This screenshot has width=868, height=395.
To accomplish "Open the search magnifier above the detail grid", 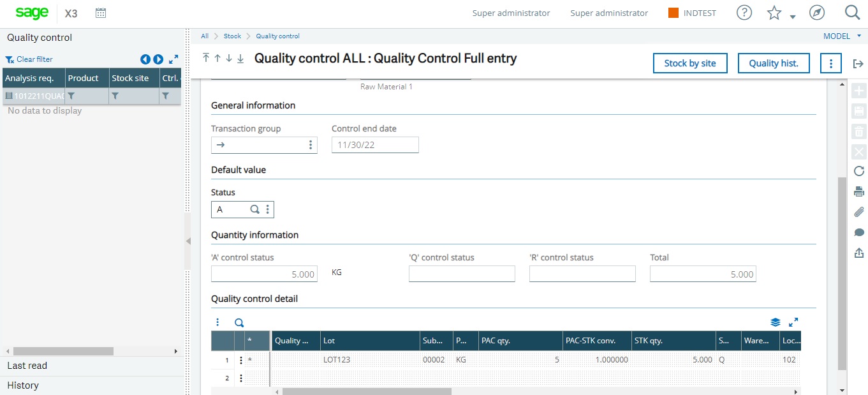I will click(239, 322).
